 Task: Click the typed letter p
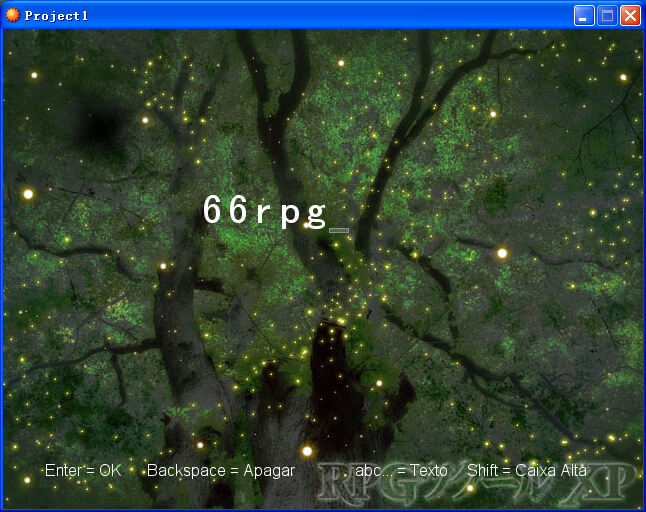[x=290, y=216]
